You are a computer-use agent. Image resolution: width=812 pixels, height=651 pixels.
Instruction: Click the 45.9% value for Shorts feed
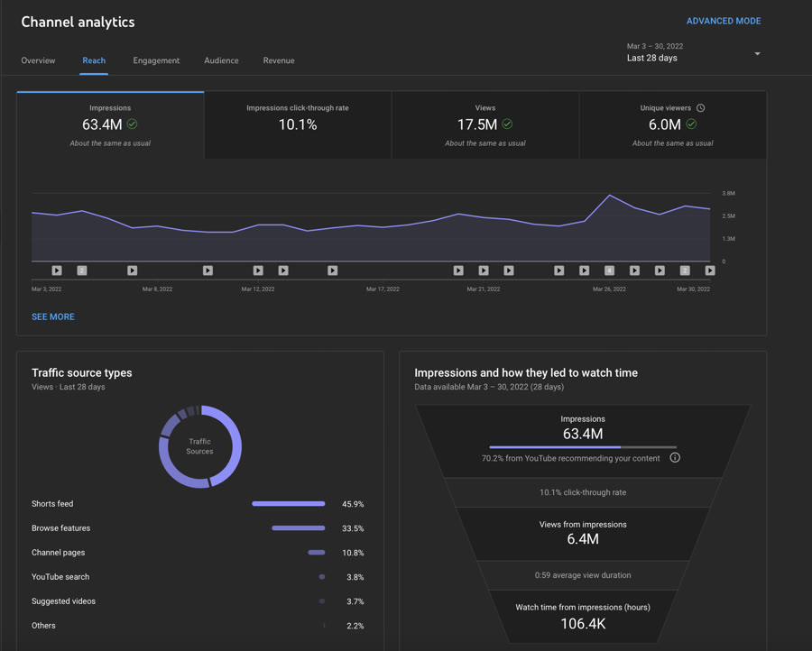click(x=353, y=504)
